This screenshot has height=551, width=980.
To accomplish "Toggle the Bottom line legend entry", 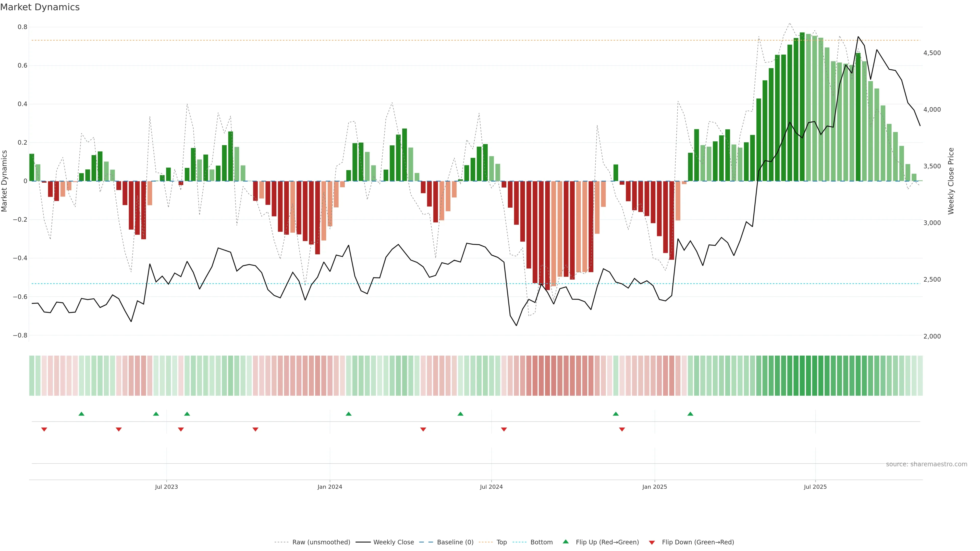I will tap(541, 542).
